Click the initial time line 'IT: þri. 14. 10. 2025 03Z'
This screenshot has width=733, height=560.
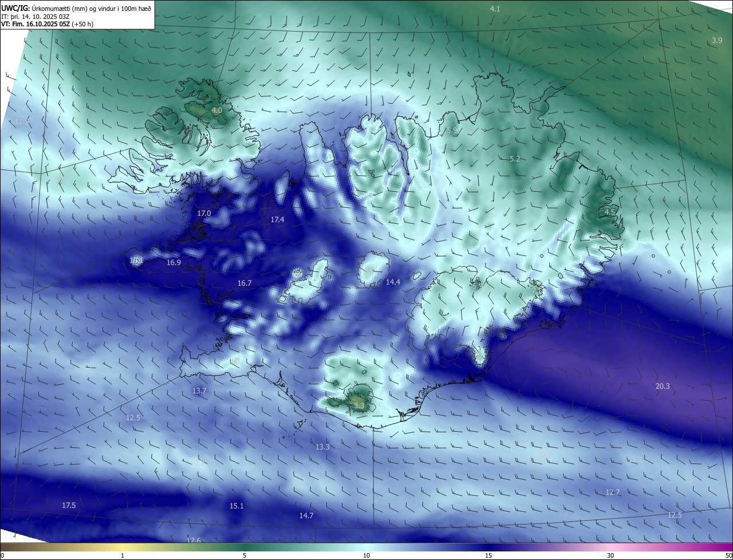tap(36, 17)
